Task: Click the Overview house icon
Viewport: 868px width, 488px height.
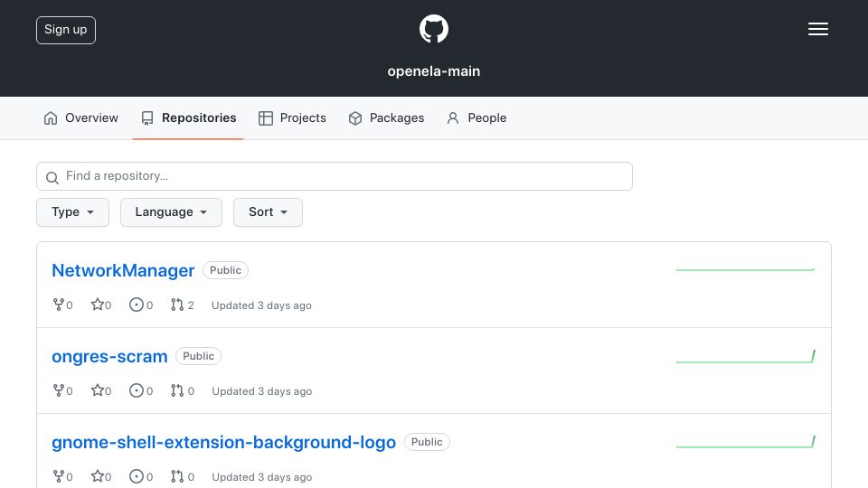Action: click(x=51, y=117)
